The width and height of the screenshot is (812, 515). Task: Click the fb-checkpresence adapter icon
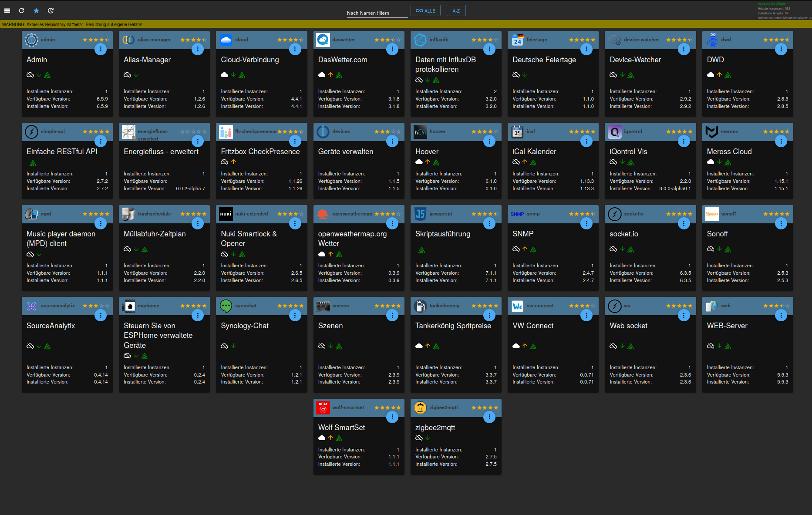click(x=226, y=131)
